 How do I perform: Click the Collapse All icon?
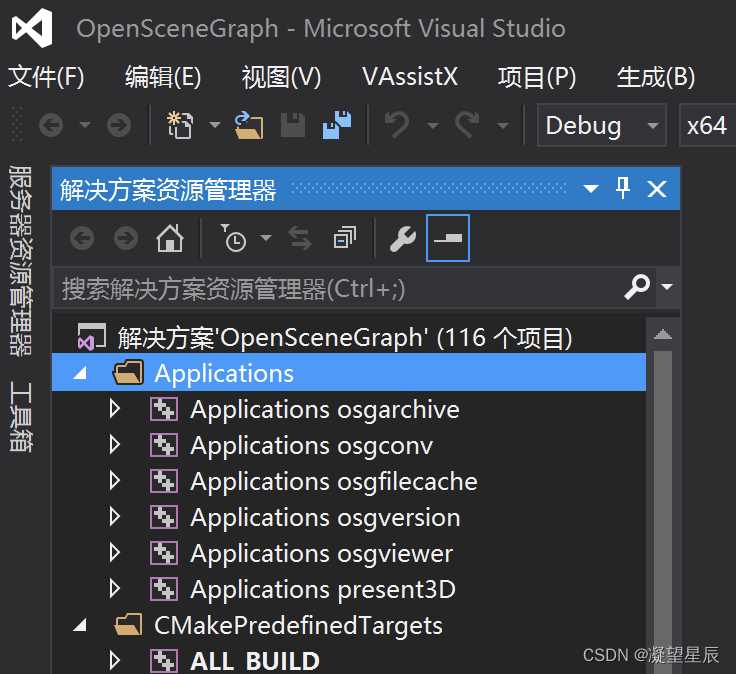tap(345, 237)
